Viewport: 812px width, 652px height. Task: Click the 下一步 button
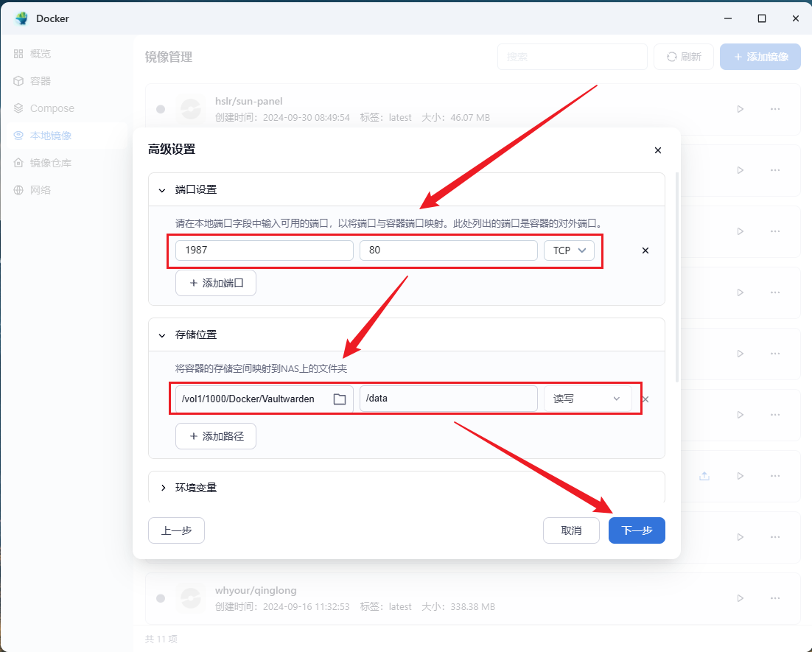pos(637,530)
